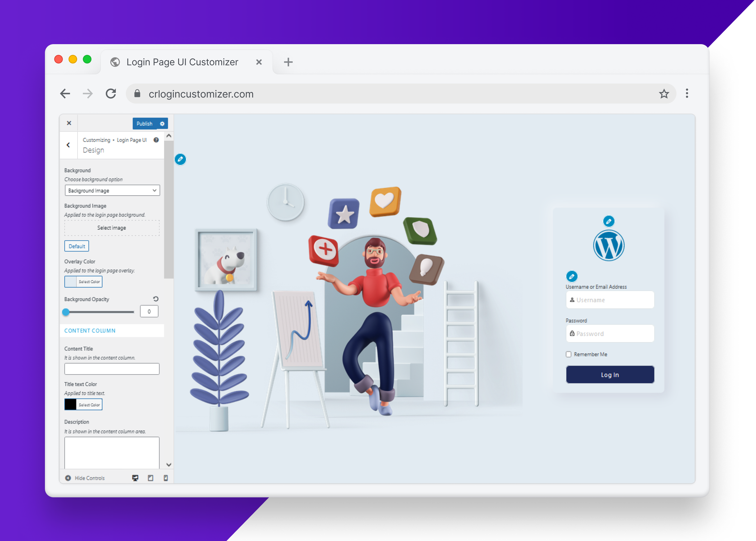Switch preview to desktop view
Screen dimensions: 756x541
[x=135, y=478]
